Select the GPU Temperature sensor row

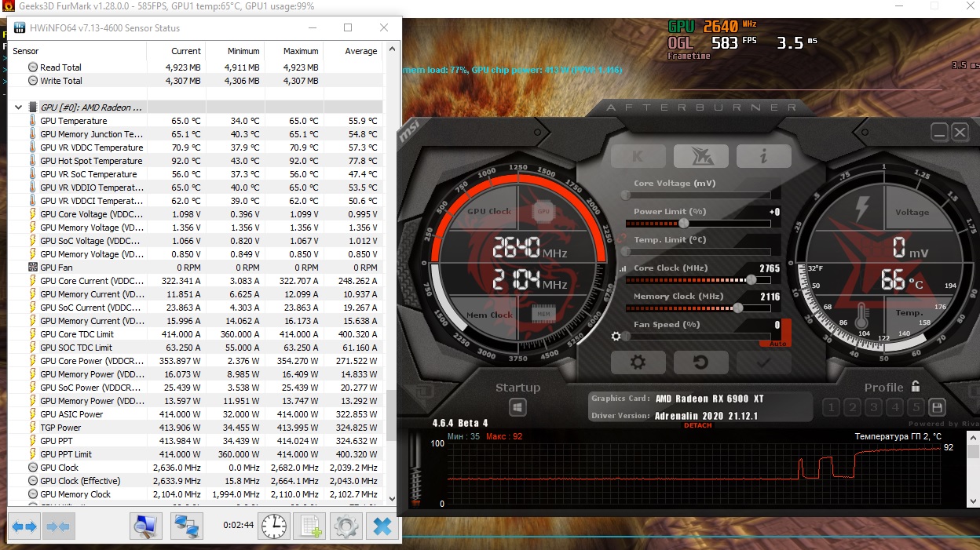point(196,121)
